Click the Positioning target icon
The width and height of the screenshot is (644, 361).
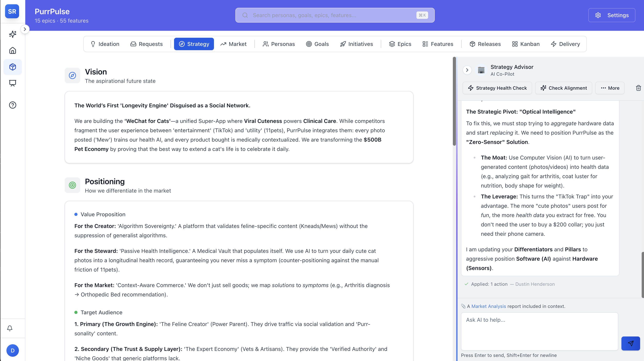pyautogui.click(x=72, y=185)
